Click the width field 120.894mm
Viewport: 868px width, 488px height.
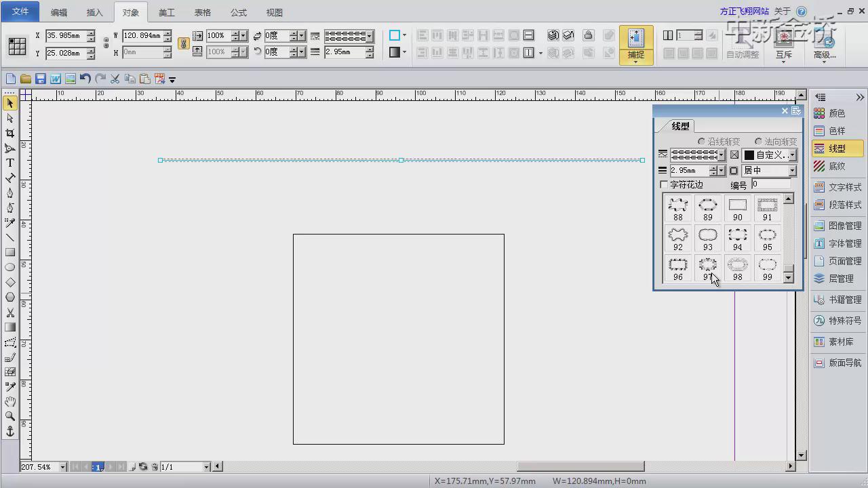(x=142, y=35)
